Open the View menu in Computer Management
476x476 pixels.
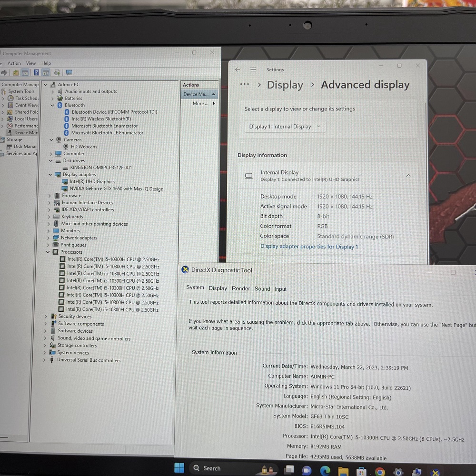click(x=30, y=63)
